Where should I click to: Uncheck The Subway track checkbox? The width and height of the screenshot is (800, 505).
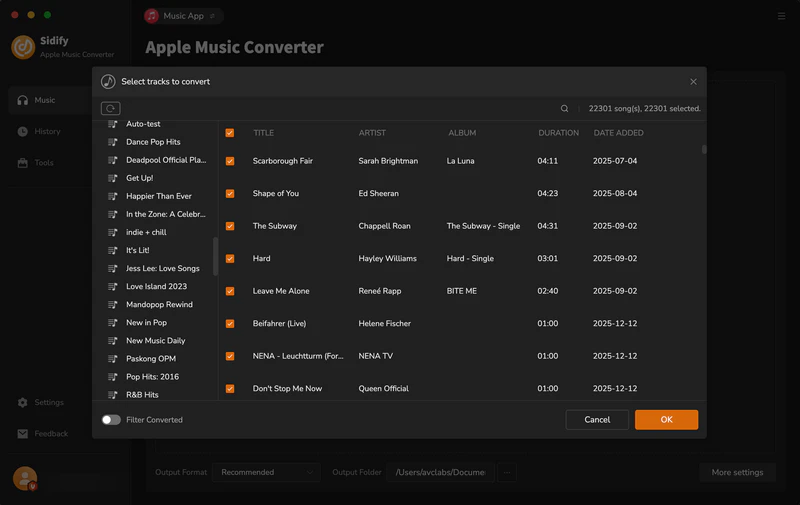pyautogui.click(x=230, y=226)
